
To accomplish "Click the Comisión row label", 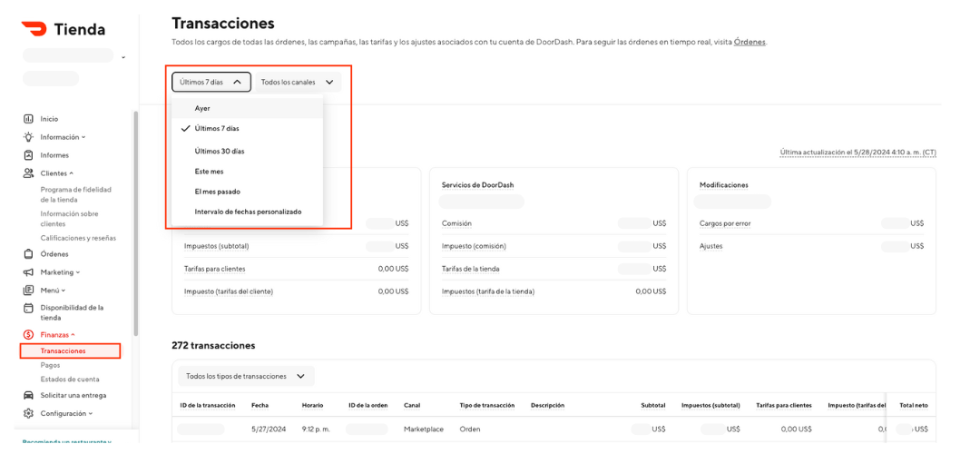I will [456, 223].
